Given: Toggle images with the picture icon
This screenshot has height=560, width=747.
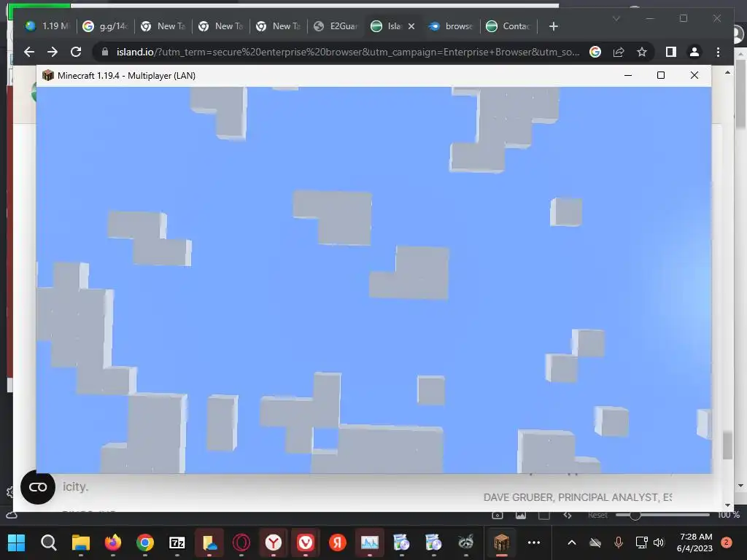Looking at the screenshot, I should point(521,515).
